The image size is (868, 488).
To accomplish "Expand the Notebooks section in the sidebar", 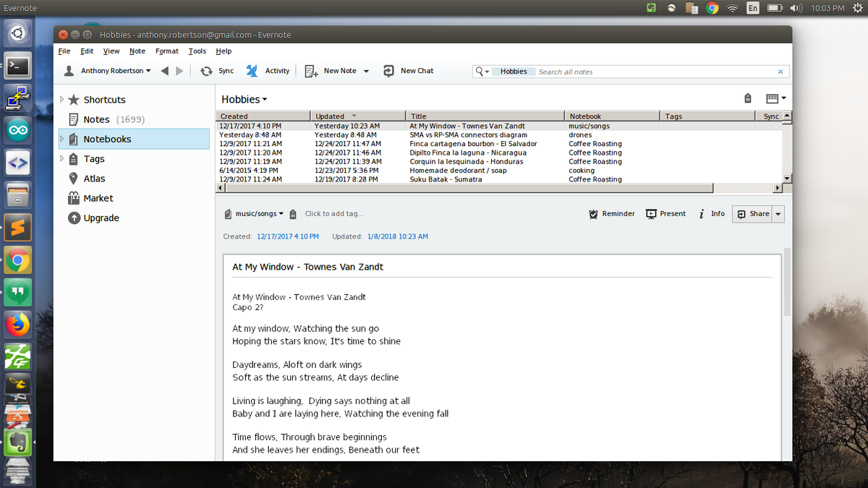I will [64, 139].
